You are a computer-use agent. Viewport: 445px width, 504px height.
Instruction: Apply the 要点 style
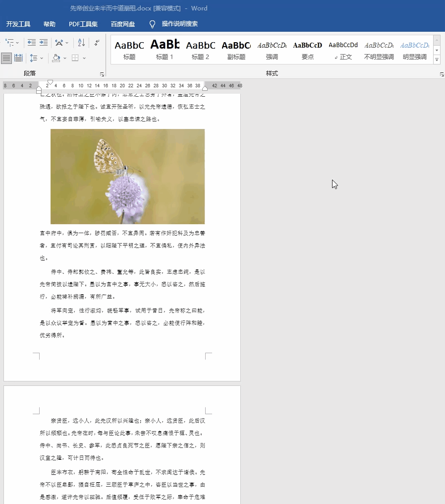pyautogui.click(x=307, y=50)
